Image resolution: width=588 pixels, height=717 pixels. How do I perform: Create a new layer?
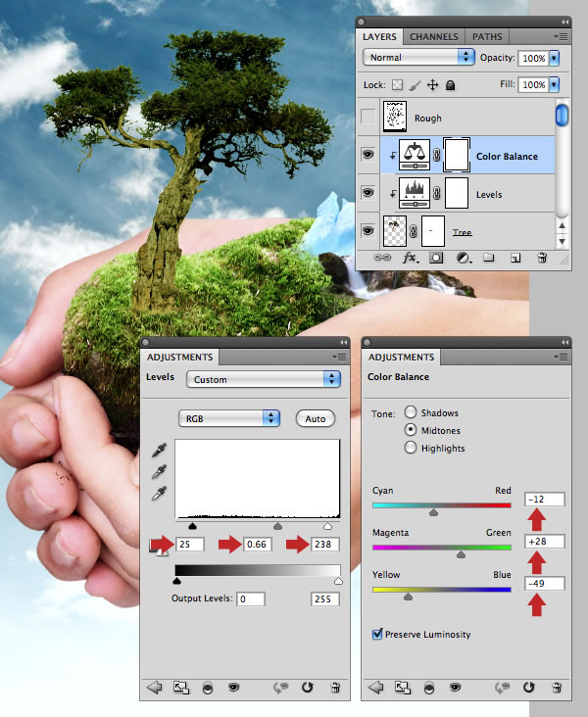515,258
